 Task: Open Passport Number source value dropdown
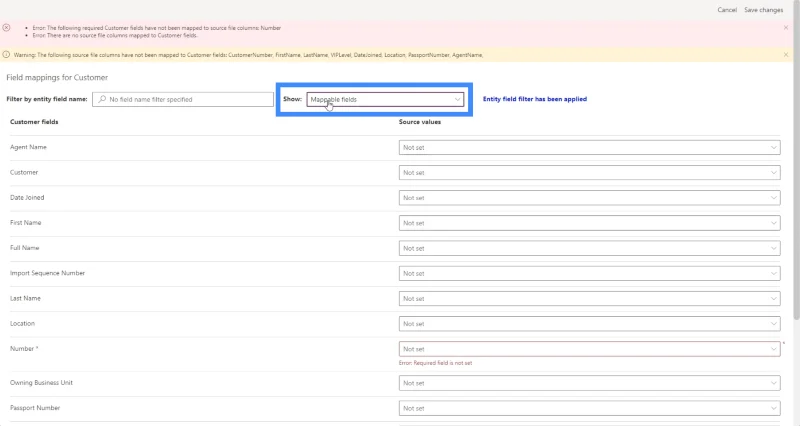[x=589, y=408]
